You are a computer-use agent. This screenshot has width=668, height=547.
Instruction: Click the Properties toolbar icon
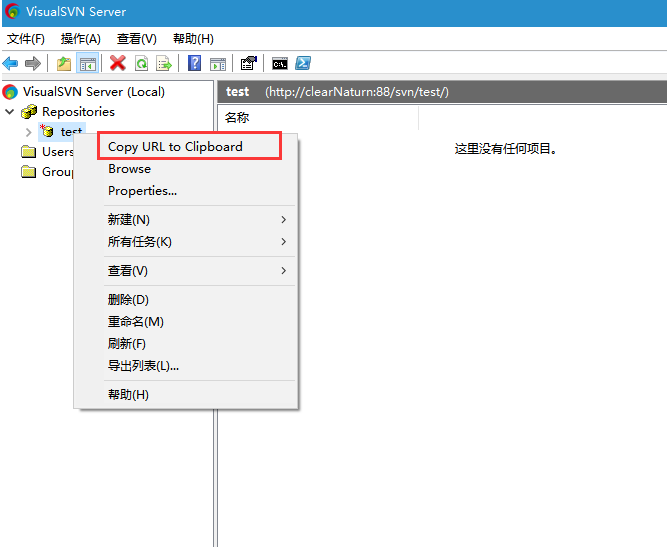tap(248, 63)
